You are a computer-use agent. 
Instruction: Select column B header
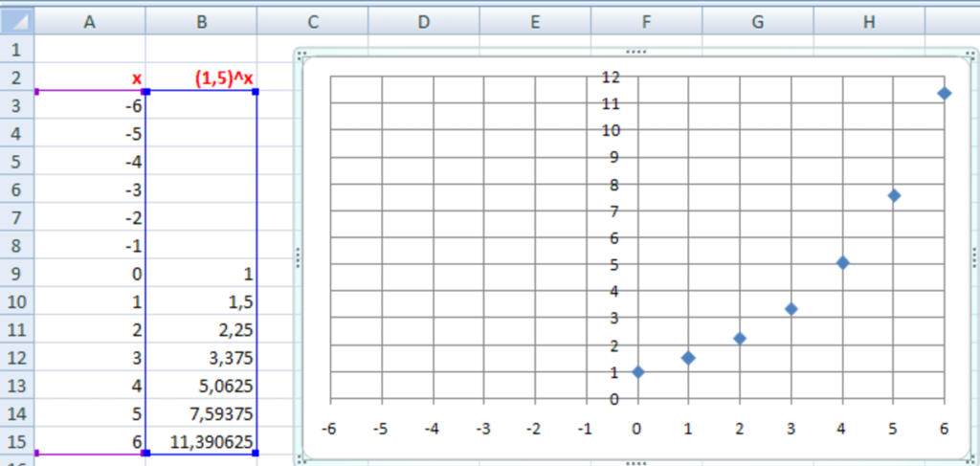[x=201, y=22]
